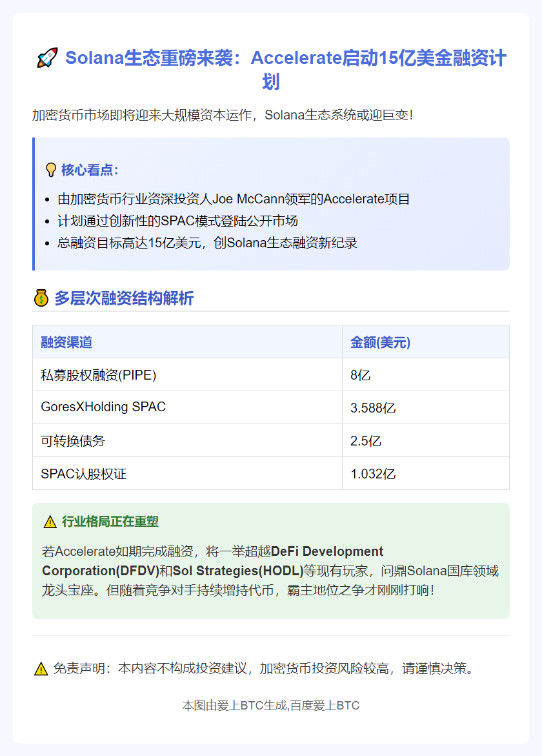
Task: Click the 行业格局正在重塑 heading
Action: pos(110,522)
